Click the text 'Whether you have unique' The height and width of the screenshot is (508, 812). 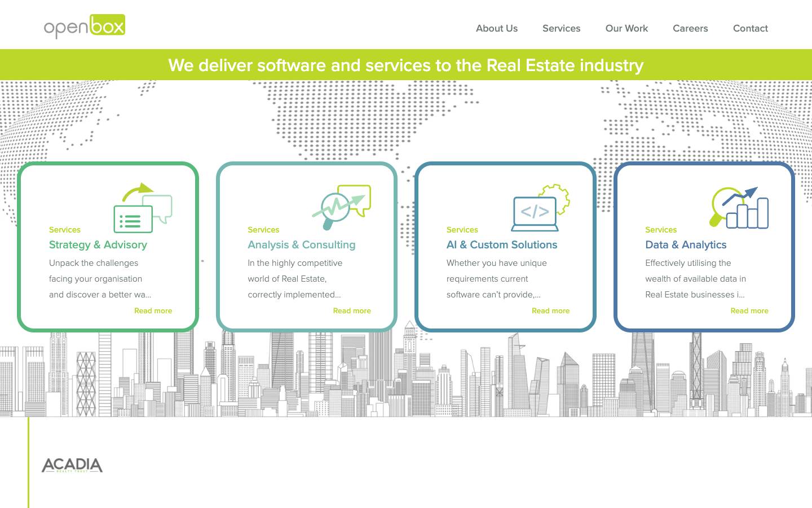(x=497, y=263)
